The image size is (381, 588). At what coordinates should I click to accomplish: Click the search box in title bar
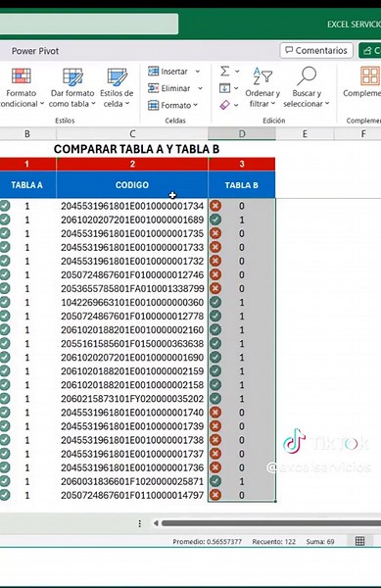(89, 24)
